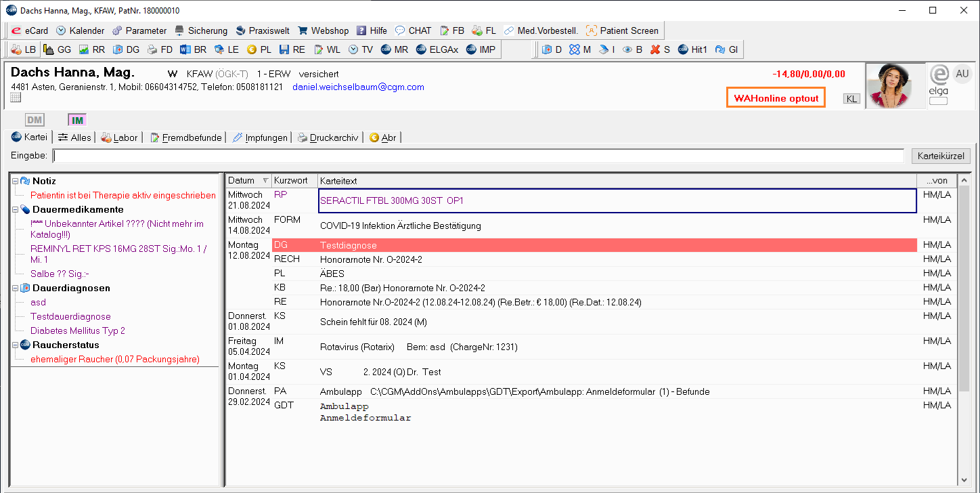Click the I button in right toolbar

(607, 49)
